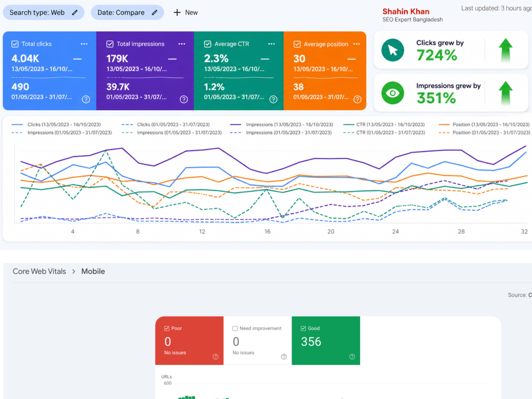The width and height of the screenshot is (532, 399).
Task: Show help for the Average CTR card
Action: click(x=273, y=99)
